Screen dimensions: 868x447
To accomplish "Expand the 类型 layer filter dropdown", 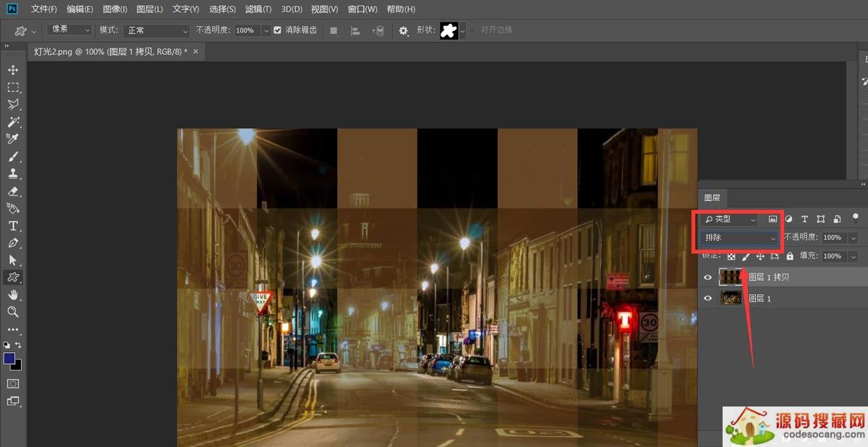I will (x=729, y=218).
